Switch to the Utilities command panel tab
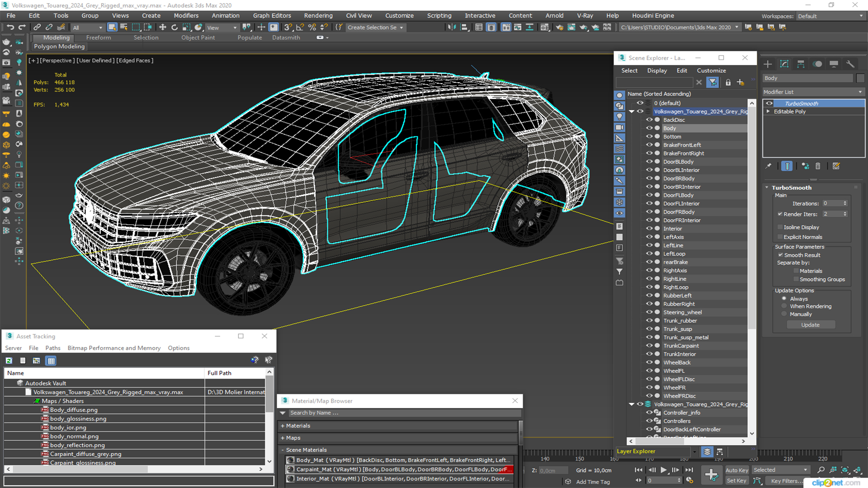The image size is (868, 488). point(850,64)
